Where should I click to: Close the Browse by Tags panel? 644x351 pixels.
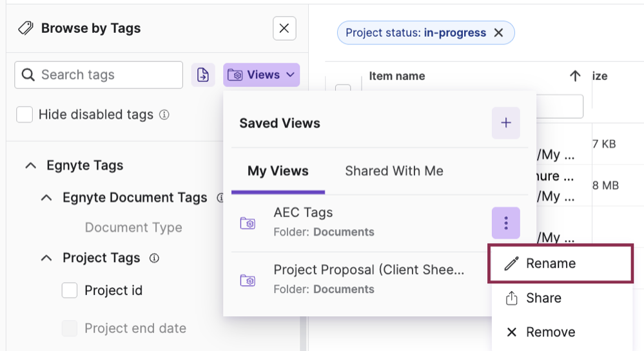284,28
